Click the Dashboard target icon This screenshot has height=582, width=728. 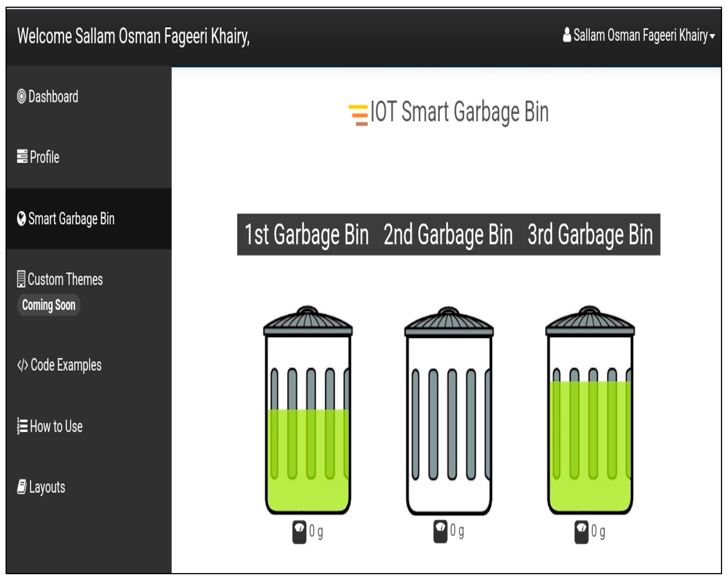(21, 96)
